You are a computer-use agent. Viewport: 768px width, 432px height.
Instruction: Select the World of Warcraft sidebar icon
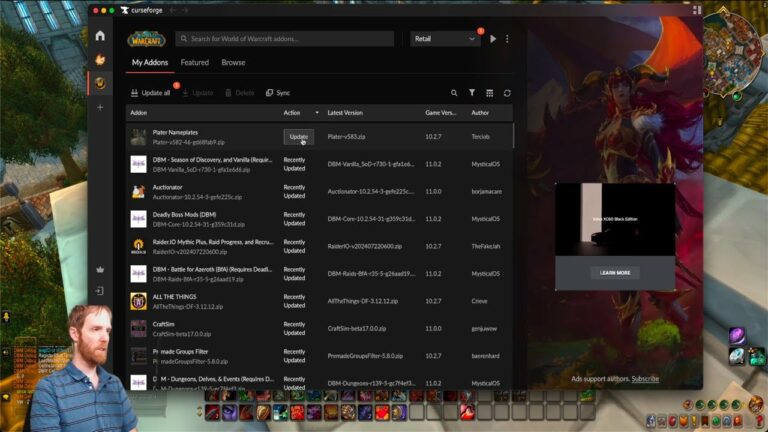100,83
